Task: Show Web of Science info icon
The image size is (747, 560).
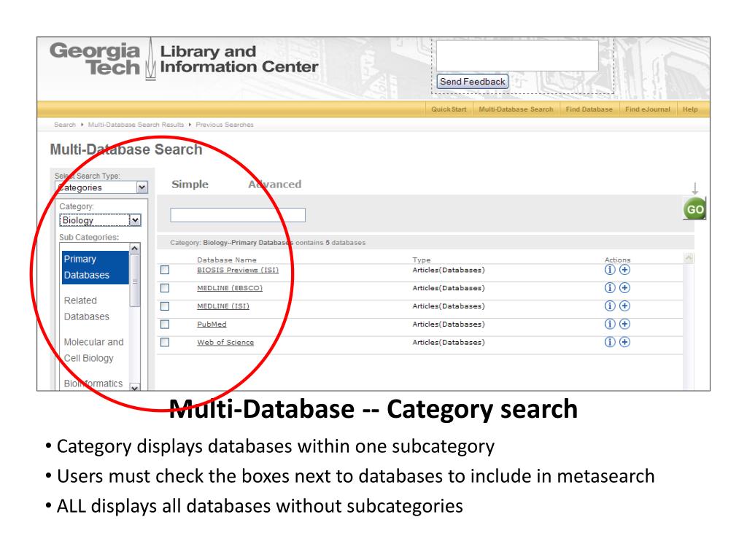Action: point(609,342)
